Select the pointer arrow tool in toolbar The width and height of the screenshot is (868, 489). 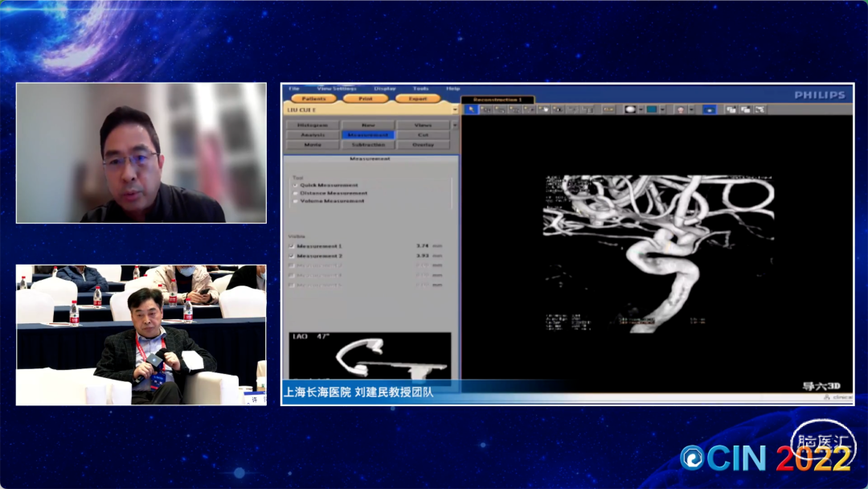471,109
